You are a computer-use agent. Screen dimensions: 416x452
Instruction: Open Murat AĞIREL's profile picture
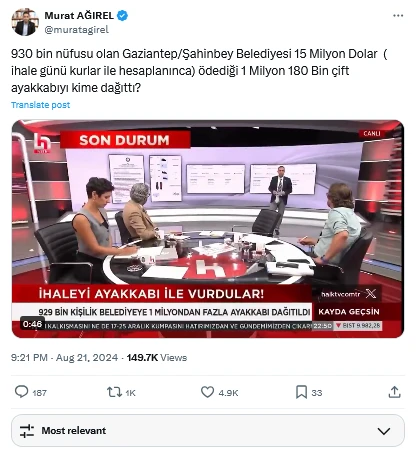[x=25, y=22]
